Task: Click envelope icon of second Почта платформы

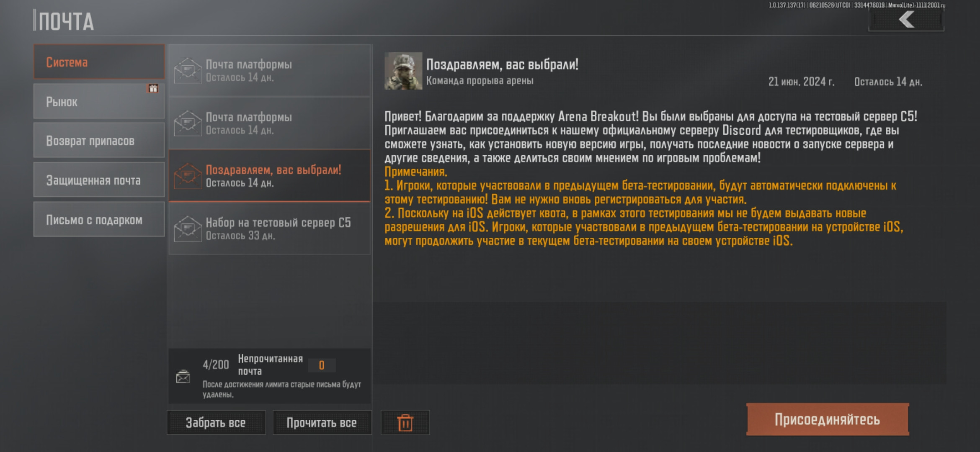Action: [188, 123]
